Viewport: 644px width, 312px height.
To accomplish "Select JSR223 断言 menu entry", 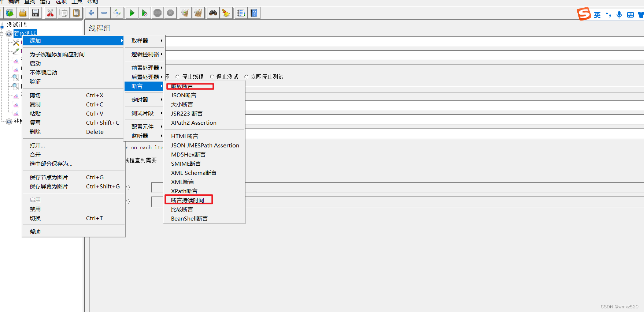I will click(x=204, y=113).
